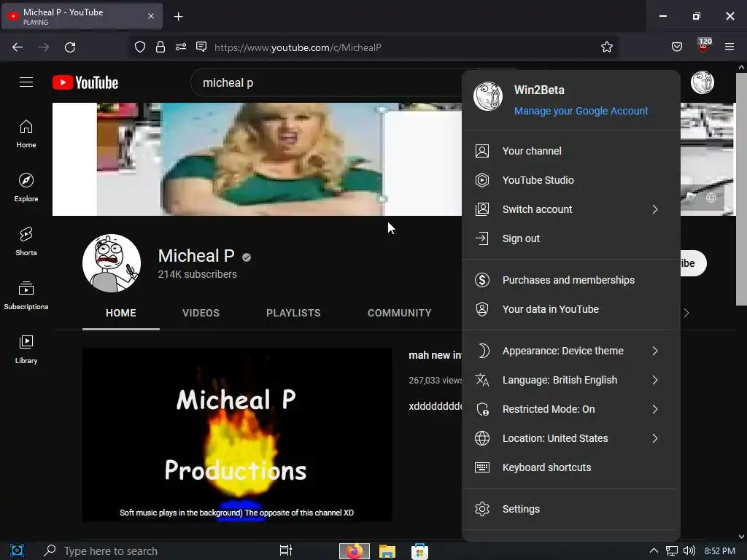Click the Firefox back arrow

click(18, 47)
